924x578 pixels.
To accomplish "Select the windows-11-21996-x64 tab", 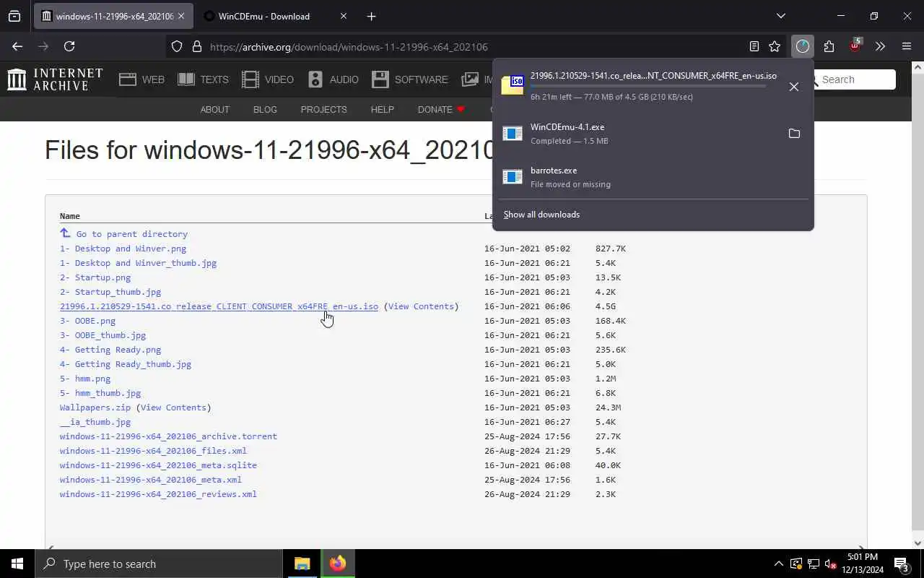I will [113, 16].
